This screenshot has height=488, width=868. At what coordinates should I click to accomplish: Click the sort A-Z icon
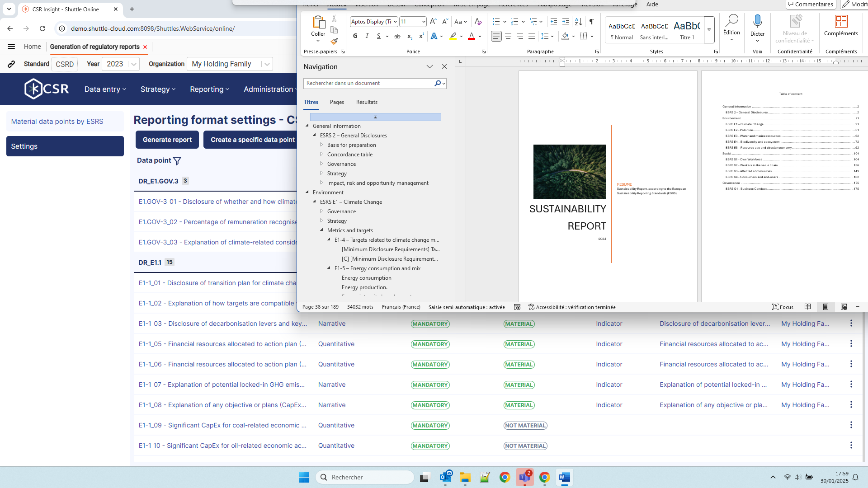pyautogui.click(x=578, y=22)
